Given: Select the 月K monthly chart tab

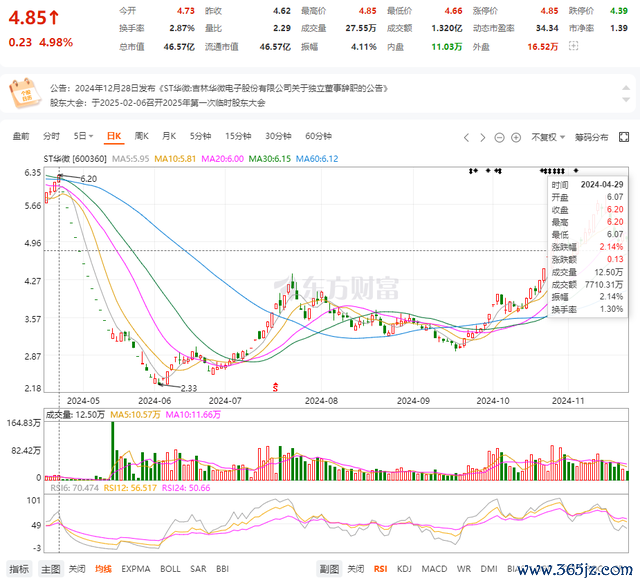Looking at the screenshot, I should (x=169, y=136).
